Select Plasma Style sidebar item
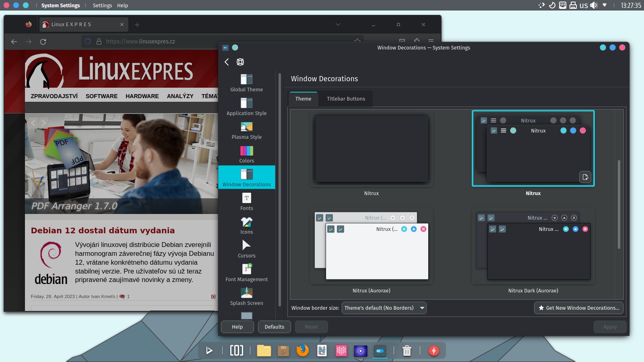 pos(247,130)
